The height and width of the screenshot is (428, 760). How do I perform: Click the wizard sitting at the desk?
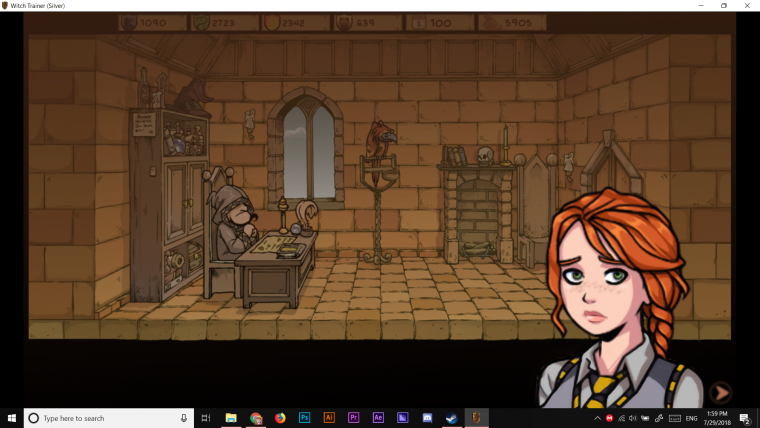[236, 225]
